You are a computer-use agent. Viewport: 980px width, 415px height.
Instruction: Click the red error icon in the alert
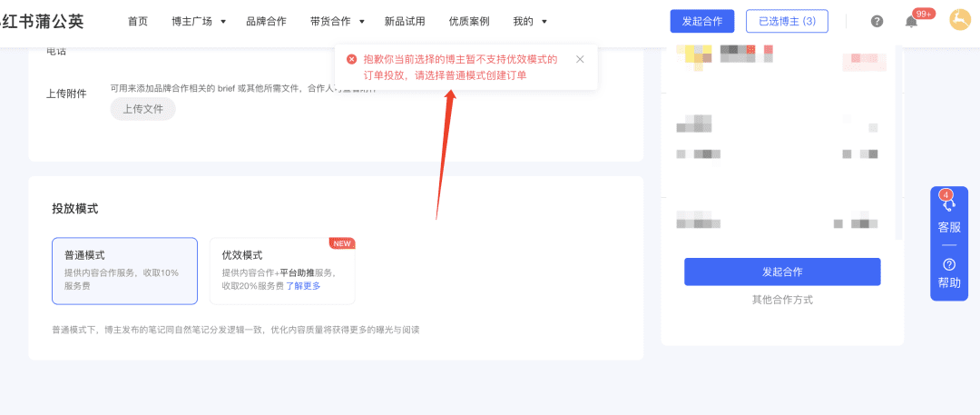point(352,59)
